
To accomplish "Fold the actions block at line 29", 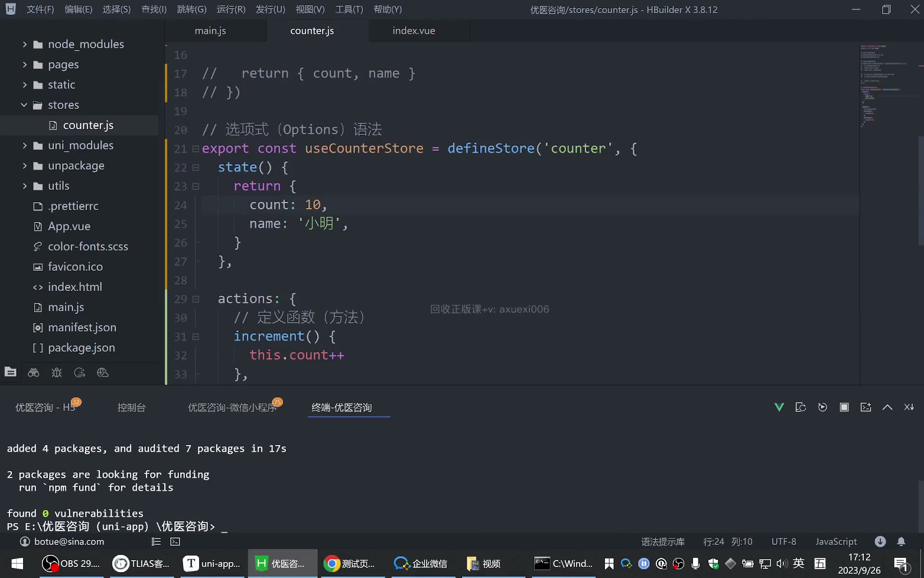I will [x=195, y=299].
